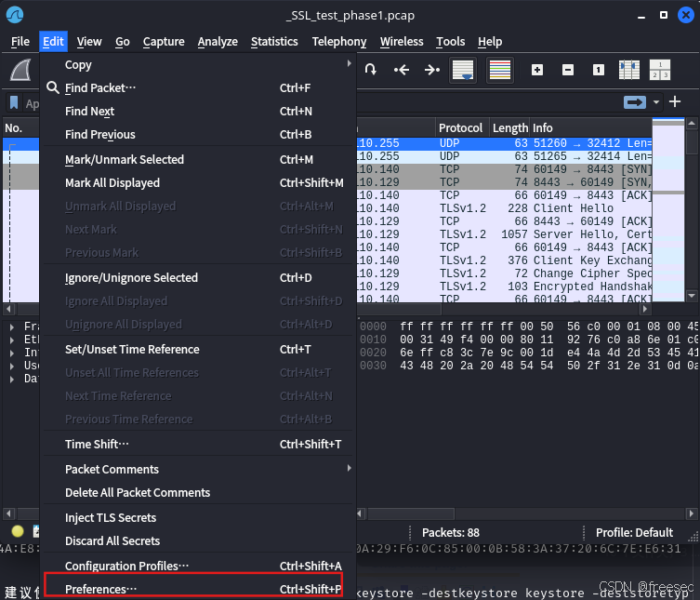
Task: Select Inject TLS Secrets entry
Action: point(198,517)
